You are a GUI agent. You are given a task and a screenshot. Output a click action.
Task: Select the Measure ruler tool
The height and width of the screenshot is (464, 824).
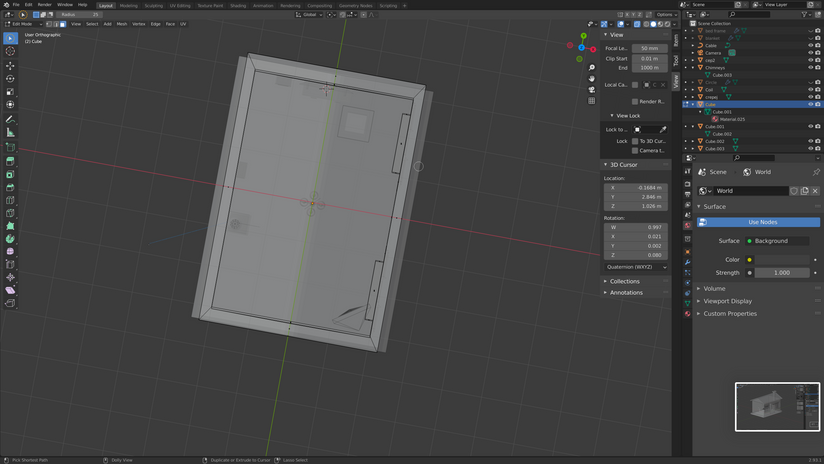pyautogui.click(x=10, y=132)
